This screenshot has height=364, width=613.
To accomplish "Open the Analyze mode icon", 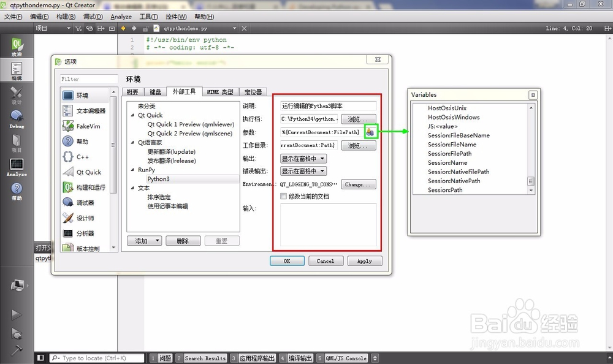I will pyautogui.click(x=17, y=162).
